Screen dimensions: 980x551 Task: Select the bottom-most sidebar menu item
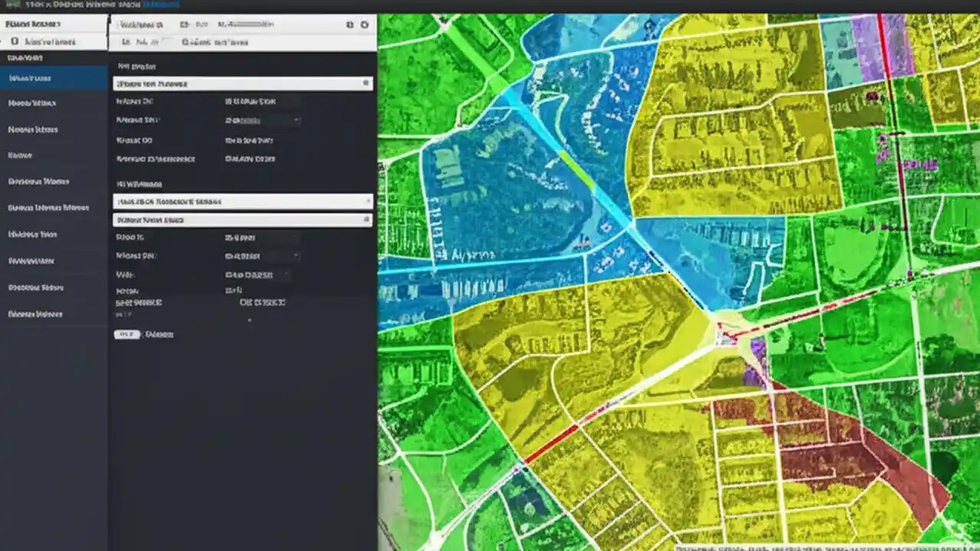[29, 314]
